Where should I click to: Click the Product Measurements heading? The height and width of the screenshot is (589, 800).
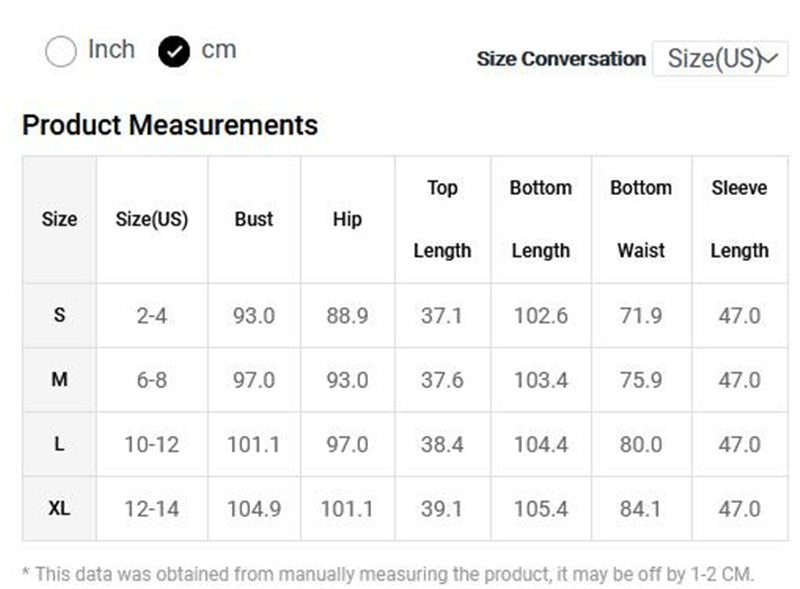point(170,126)
